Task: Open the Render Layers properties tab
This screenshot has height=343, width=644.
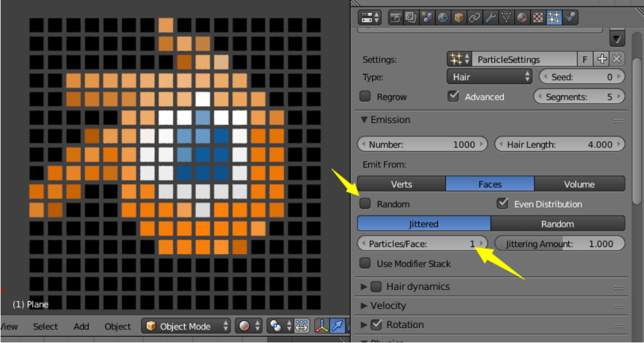Action: [410, 17]
